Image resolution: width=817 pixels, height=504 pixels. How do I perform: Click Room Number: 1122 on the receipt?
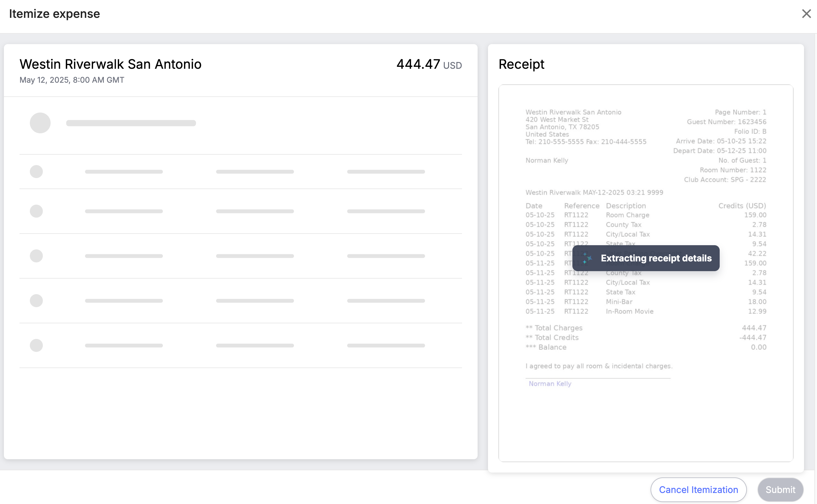click(733, 170)
